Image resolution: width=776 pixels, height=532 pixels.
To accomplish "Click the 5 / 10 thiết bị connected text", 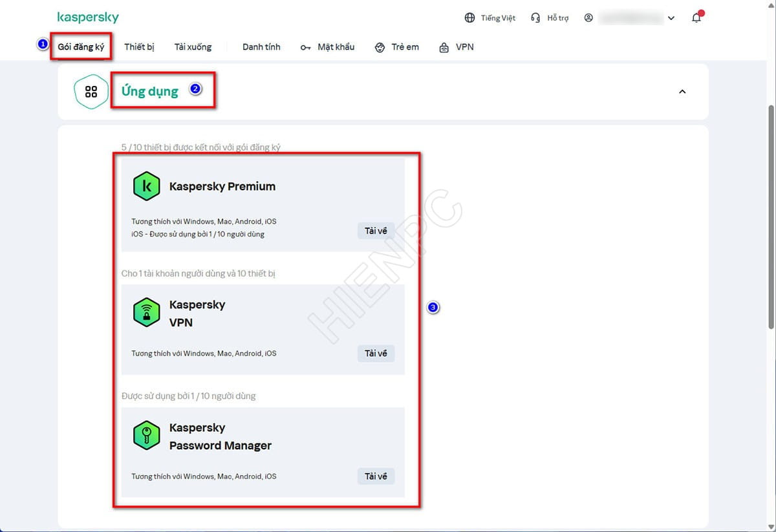I will tap(201, 147).
